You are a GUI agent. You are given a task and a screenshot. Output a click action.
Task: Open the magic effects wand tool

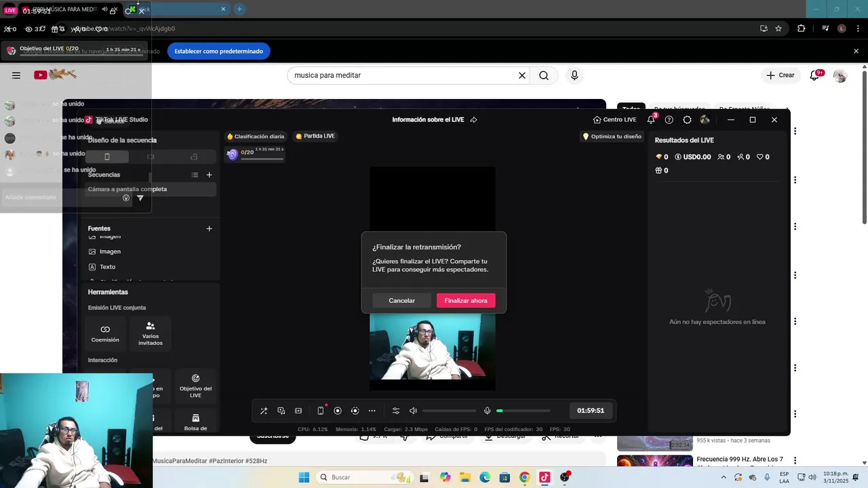tap(264, 411)
